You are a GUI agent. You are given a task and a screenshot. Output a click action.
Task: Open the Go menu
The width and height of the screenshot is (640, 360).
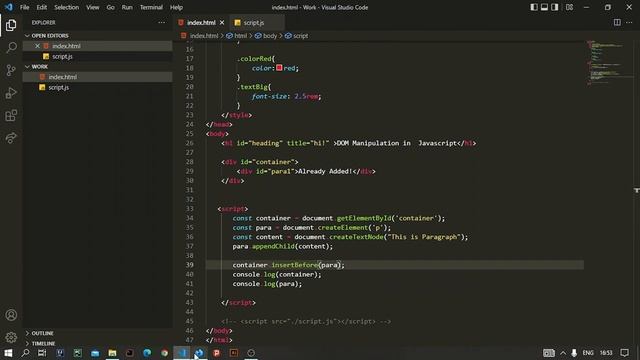click(110, 7)
